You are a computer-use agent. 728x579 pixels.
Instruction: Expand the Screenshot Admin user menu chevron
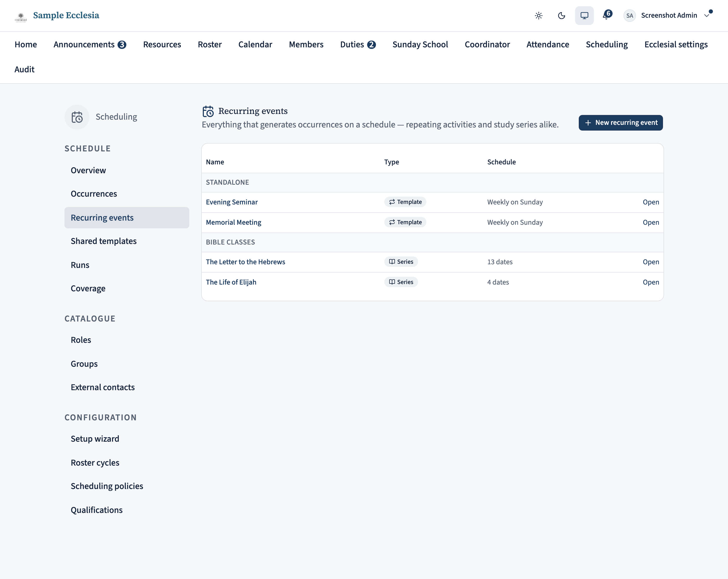[x=707, y=16]
